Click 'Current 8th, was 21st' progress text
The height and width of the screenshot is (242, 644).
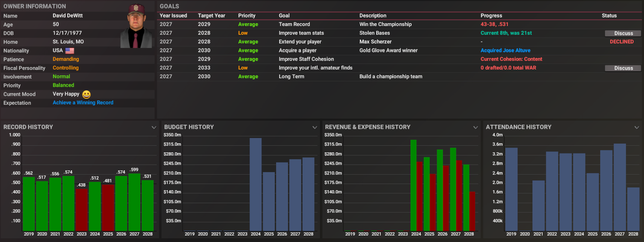pyautogui.click(x=506, y=33)
